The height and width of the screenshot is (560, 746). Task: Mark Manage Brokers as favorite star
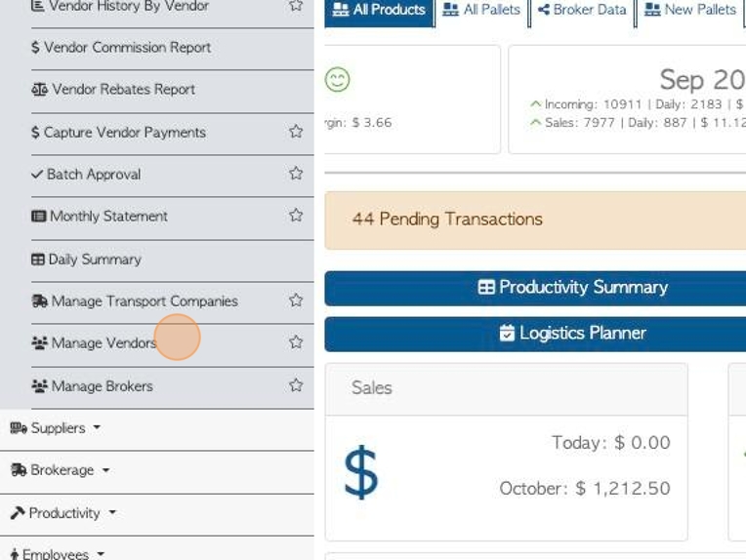click(x=296, y=384)
